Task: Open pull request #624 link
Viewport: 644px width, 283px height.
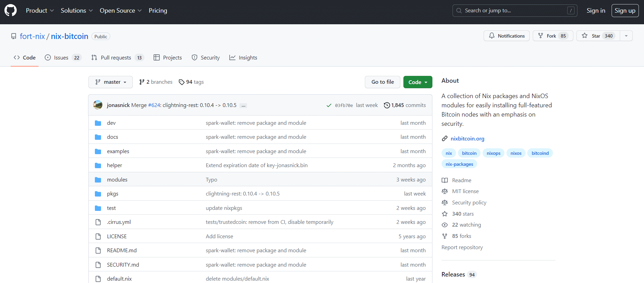Action: tap(154, 105)
